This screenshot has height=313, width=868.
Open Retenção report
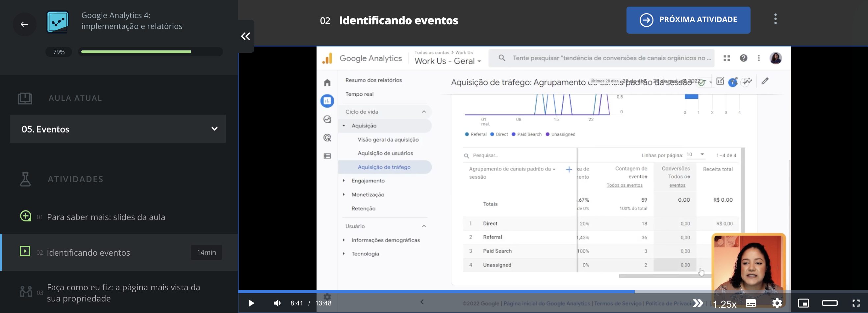click(363, 209)
